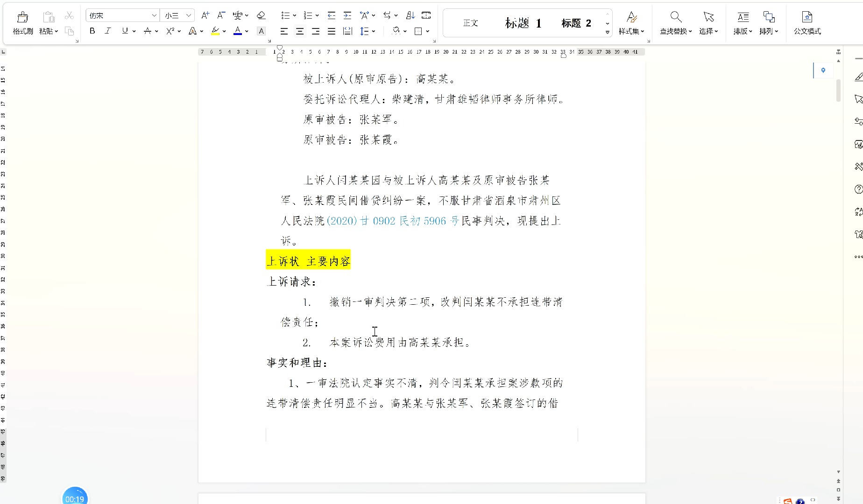Click the first-line indent marker on the ruler

[280, 48]
